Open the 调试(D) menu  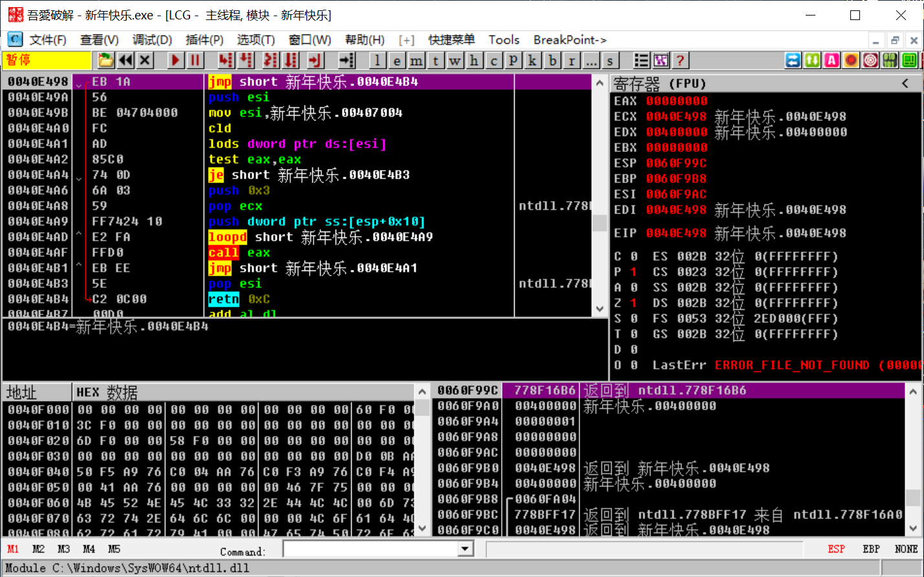tap(152, 40)
